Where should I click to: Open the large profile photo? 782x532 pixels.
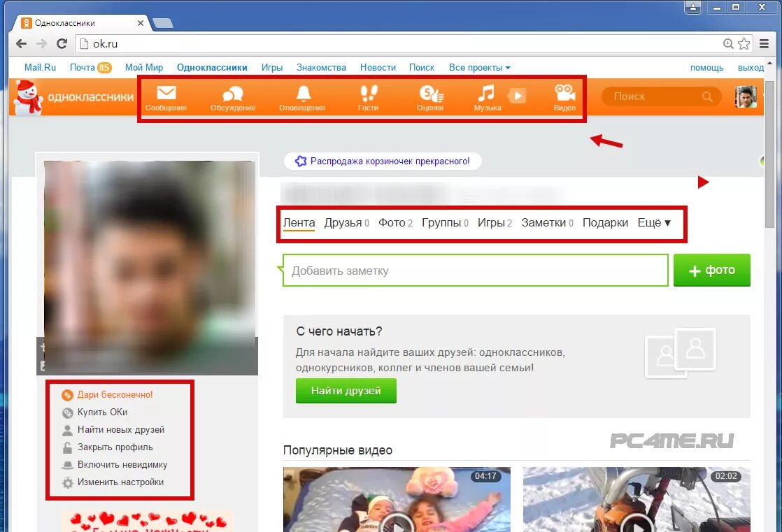[150, 267]
